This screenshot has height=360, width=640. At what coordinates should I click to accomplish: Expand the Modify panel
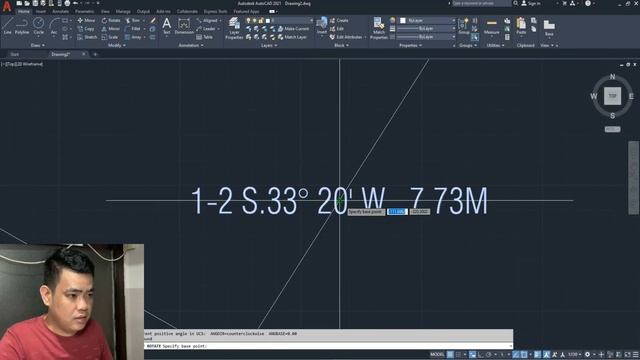pos(117,45)
